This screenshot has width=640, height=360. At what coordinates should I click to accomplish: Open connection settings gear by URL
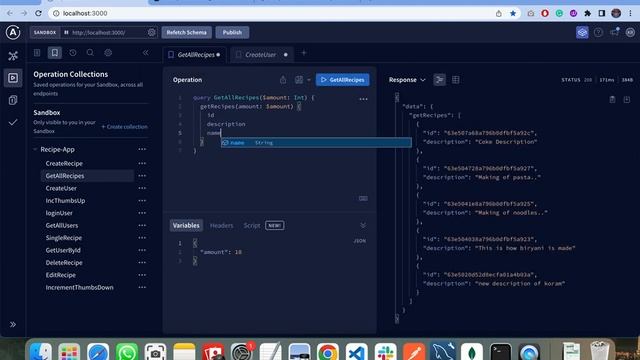tap(151, 32)
